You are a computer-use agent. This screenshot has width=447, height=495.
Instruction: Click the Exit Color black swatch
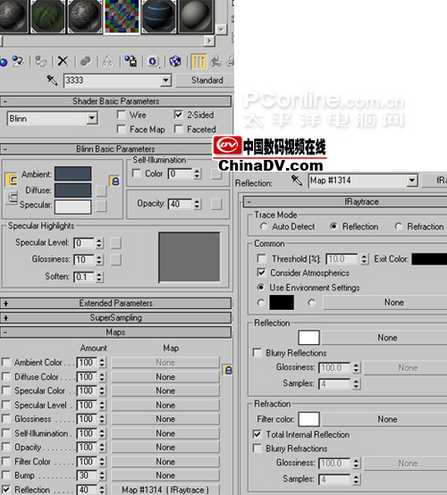point(429,259)
